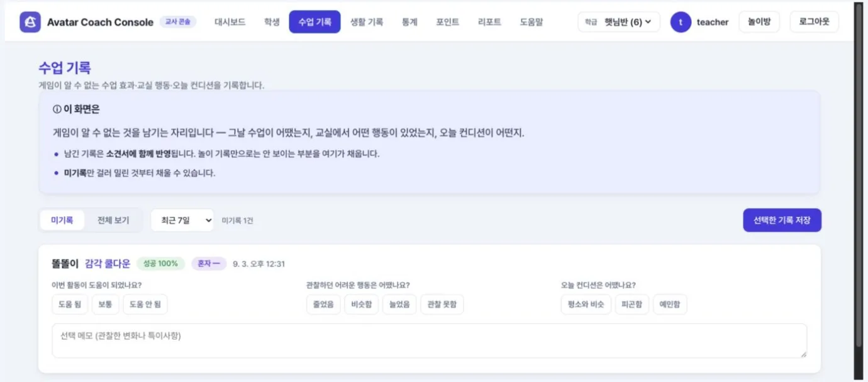868x382 pixels.
Task: Select the 수업 기록 tab
Action: [x=314, y=22]
